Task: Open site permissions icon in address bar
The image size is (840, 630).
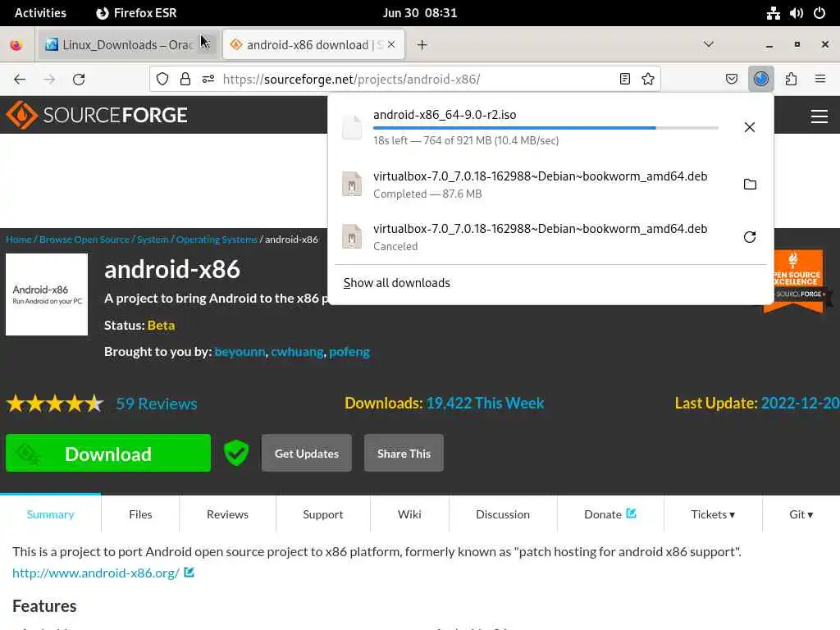Action: (x=208, y=79)
